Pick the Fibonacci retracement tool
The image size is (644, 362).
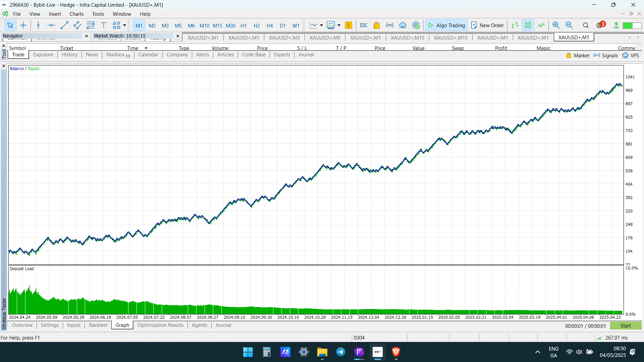pyautogui.click(x=91, y=25)
